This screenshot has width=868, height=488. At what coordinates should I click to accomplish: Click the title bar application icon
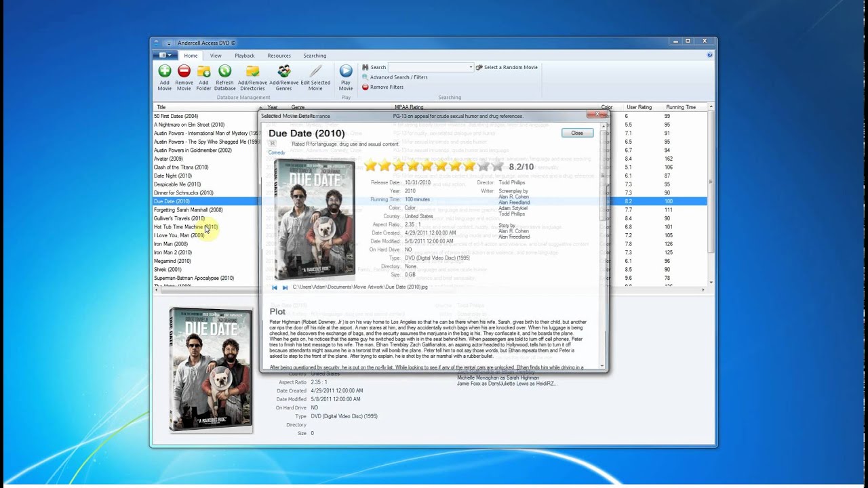click(x=157, y=42)
